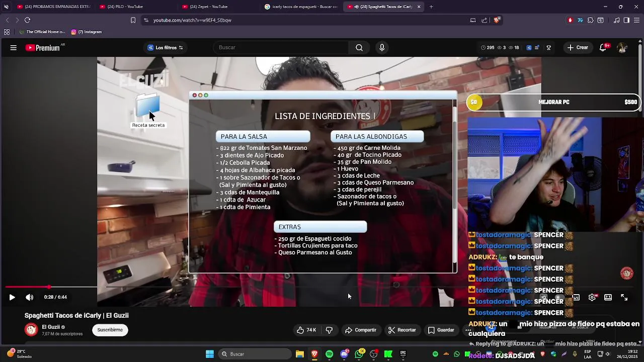Image resolution: width=644 pixels, height=362 pixels.
Task: Click the ESP LAA language indicator
Action: (587, 354)
